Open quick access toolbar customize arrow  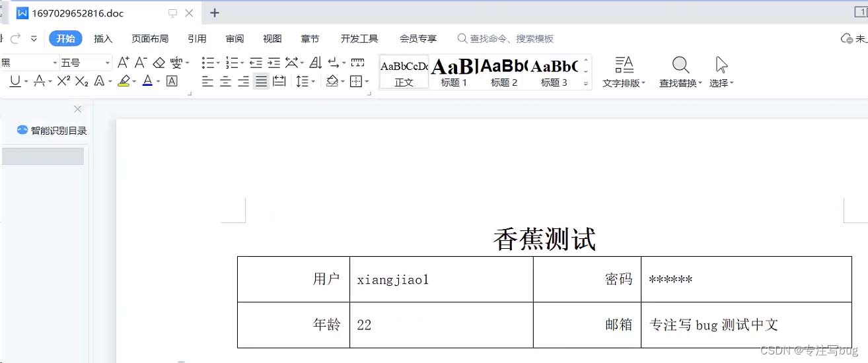tap(34, 39)
